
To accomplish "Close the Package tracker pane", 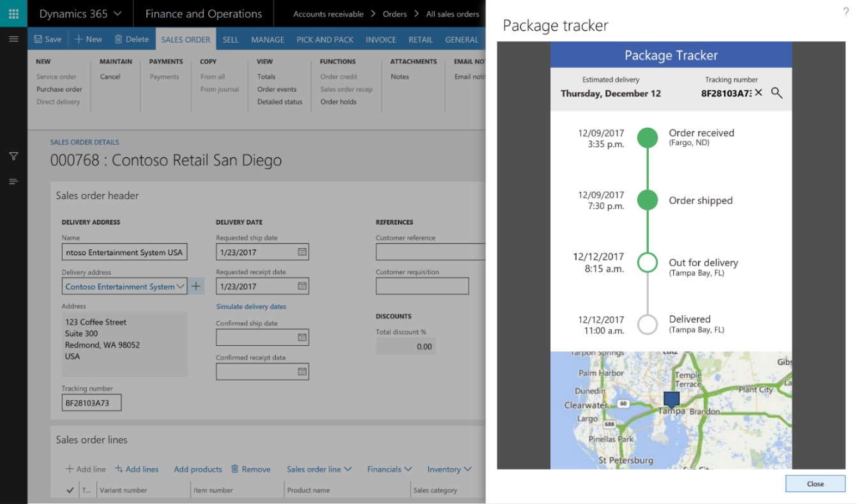I will pos(815,483).
